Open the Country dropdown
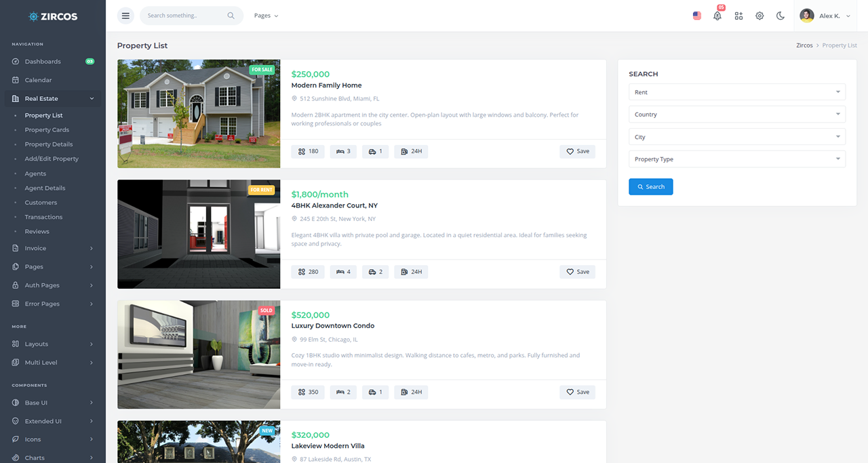The image size is (868, 463). pyautogui.click(x=737, y=115)
